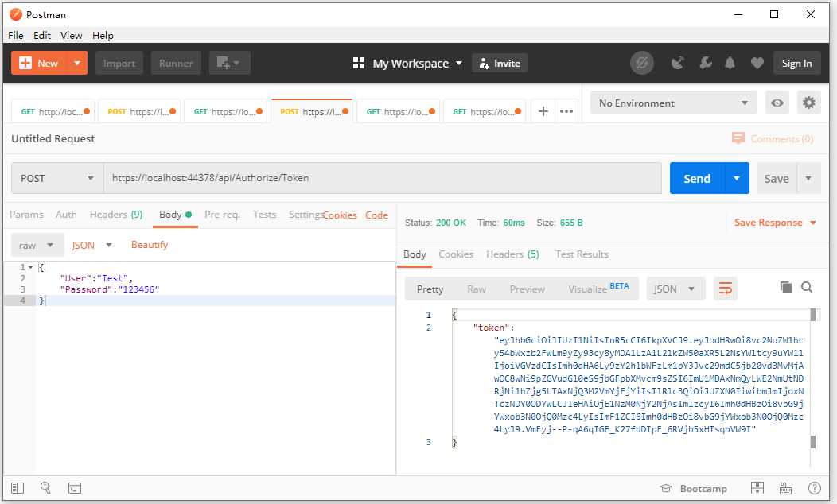Add a new request tab with plus icon

tap(543, 111)
